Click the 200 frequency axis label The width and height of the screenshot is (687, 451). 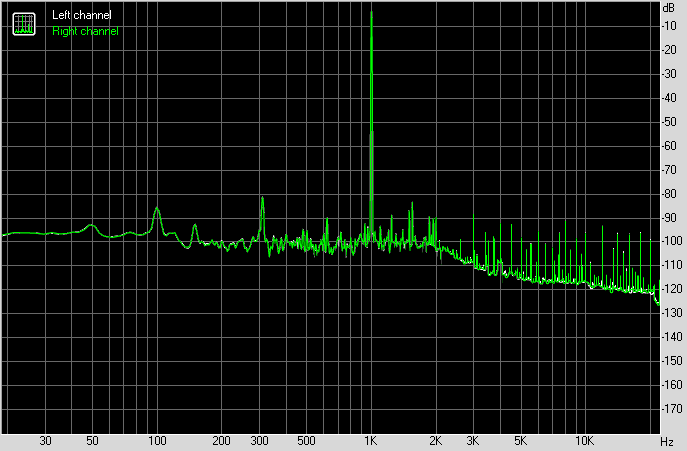coord(221,440)
